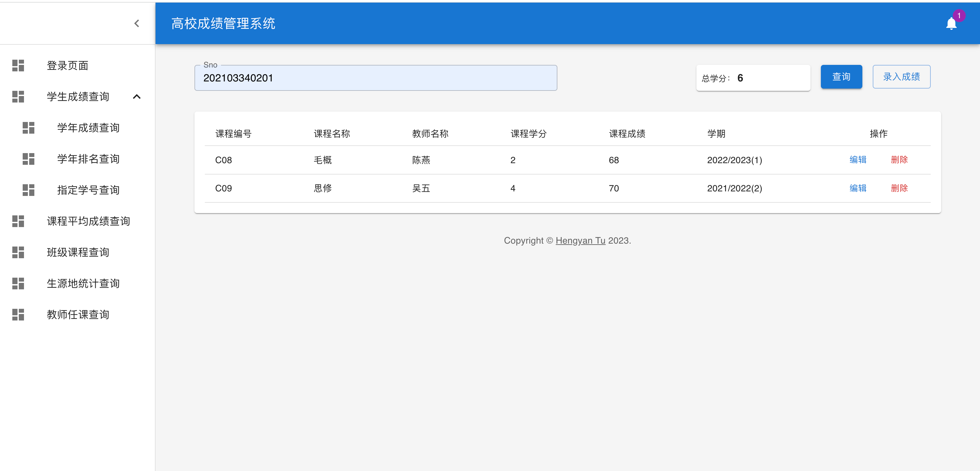Click dashboard icon beside 教师任课查询
980x471 pixels.
[18, 315]
